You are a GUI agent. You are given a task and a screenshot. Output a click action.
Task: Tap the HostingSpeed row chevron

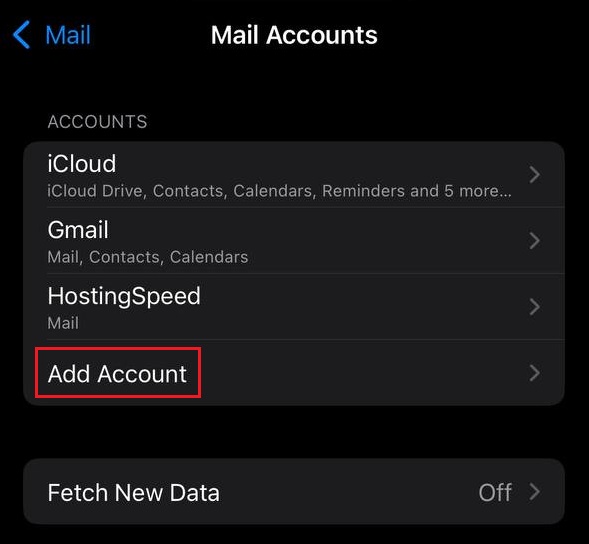click(x=535, y=307)
